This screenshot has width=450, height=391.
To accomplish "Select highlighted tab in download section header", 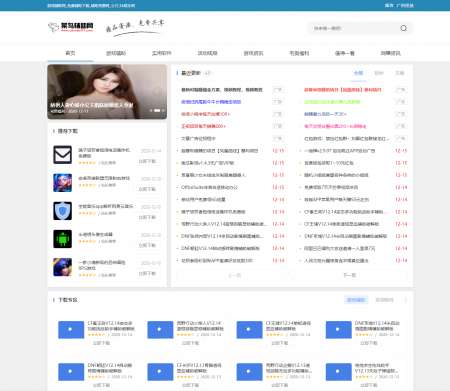I will tap(356, 300).
